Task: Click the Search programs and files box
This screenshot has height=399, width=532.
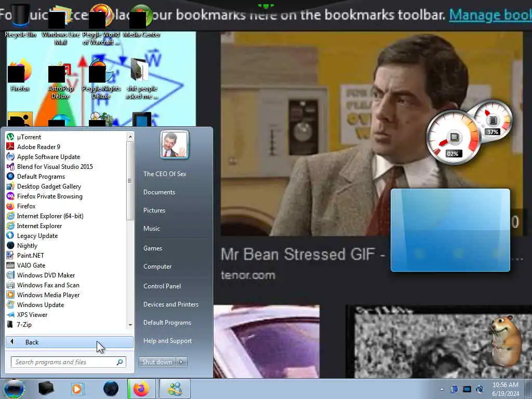Action: [x=68, y=362]
